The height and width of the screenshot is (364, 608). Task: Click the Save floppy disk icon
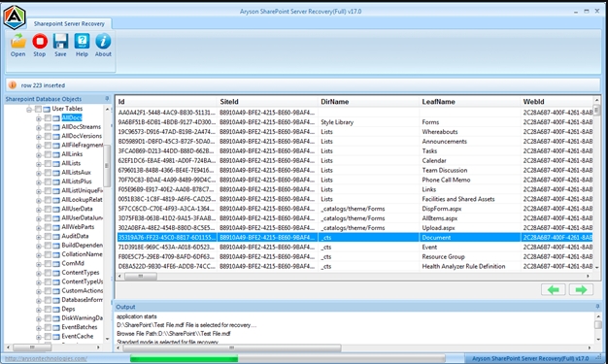pos(60,41)
